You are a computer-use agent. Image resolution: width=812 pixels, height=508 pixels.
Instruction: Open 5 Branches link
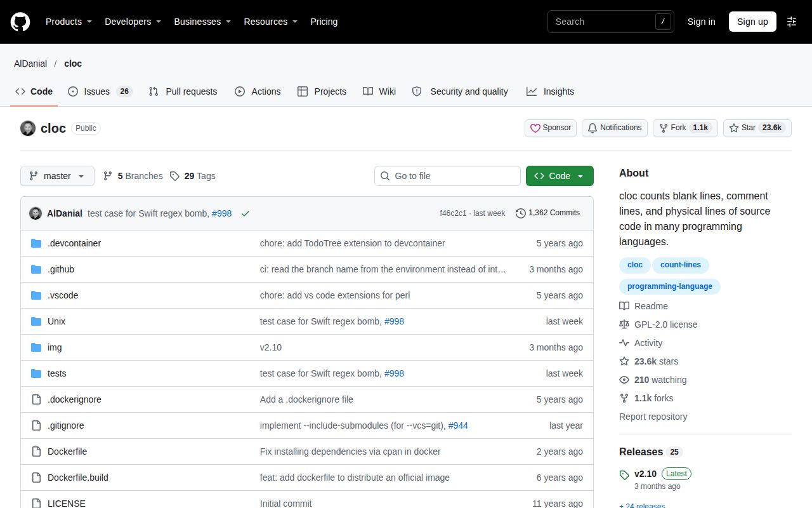point(133,176)
